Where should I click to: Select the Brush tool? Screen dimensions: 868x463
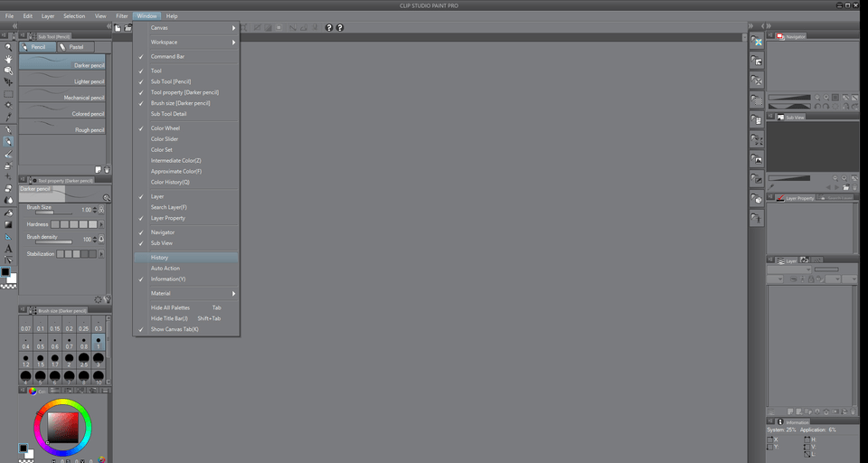click(x=8, y=154)
